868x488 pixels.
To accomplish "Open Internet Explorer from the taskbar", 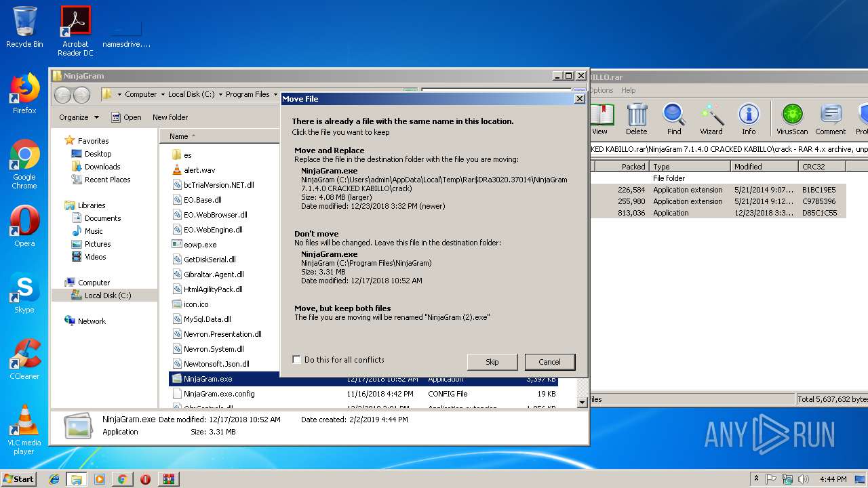I will pos(54,479).
